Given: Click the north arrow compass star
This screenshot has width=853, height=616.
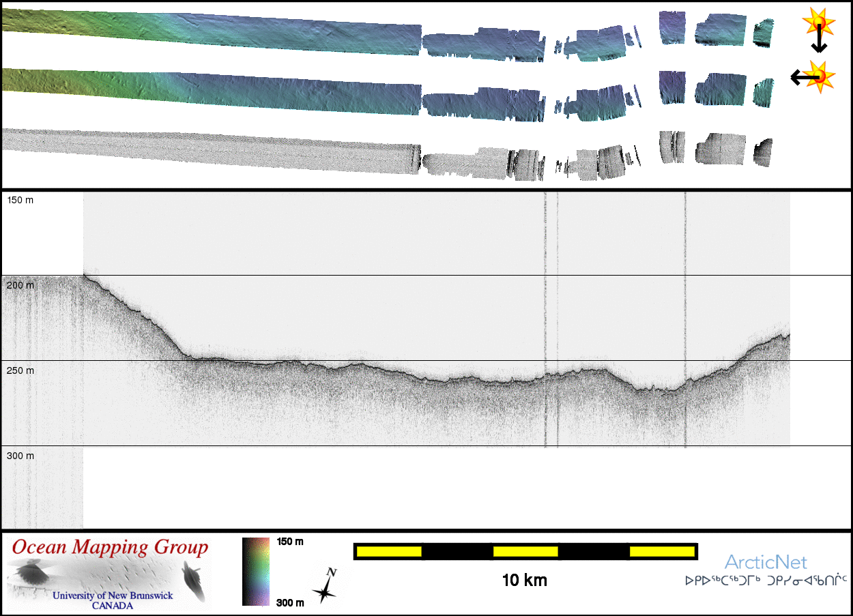Looking at the screenshot, I should pos(326,587).
